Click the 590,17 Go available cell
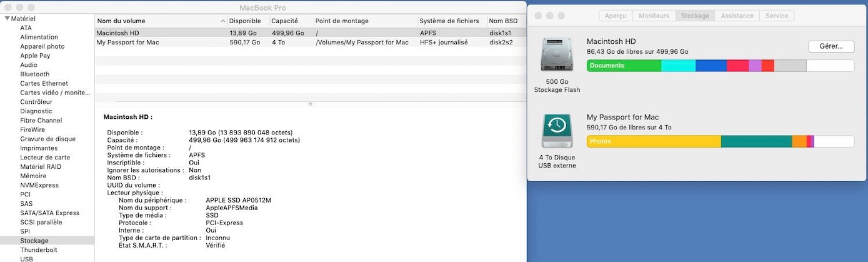 (x=245, y=43)
